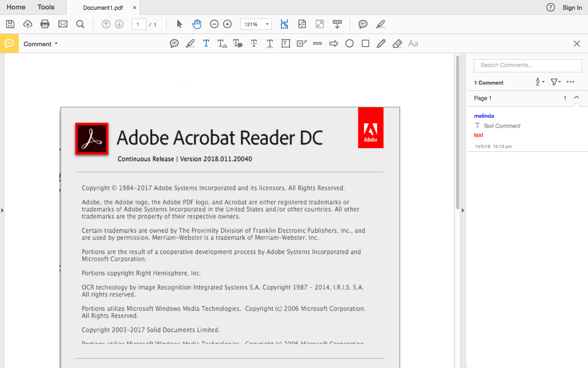
Task: Activate the Hand pan tool
Action: (x=197, y=24)
